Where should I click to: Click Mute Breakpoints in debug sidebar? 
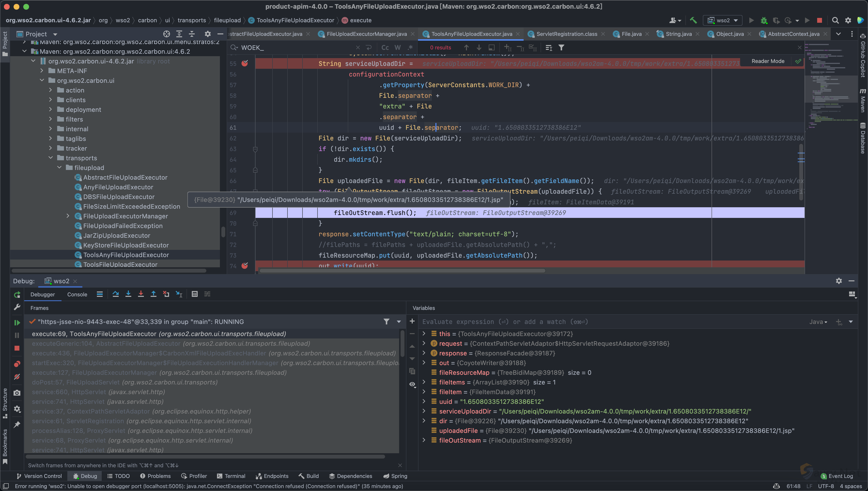tap(17, 377)
